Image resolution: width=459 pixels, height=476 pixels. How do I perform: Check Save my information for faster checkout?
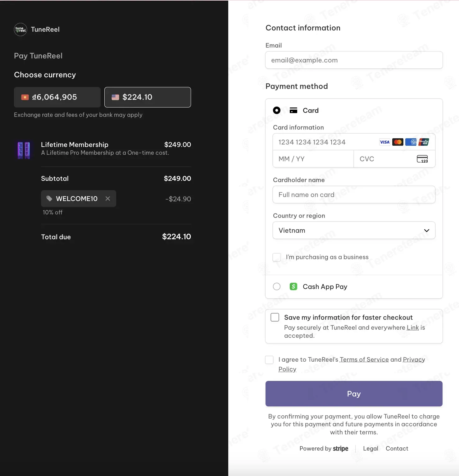point(275,317)
